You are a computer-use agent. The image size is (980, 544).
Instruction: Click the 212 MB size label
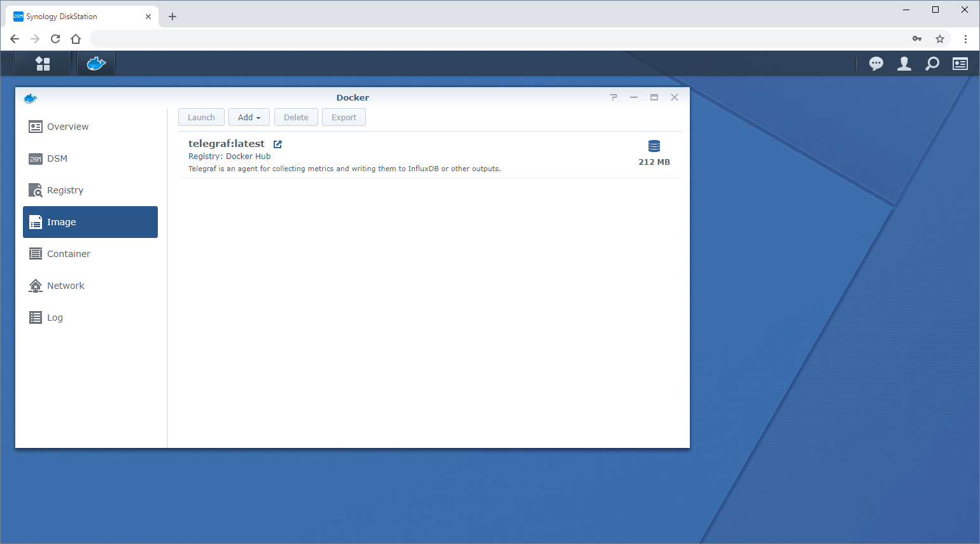[x=654, y=162]
